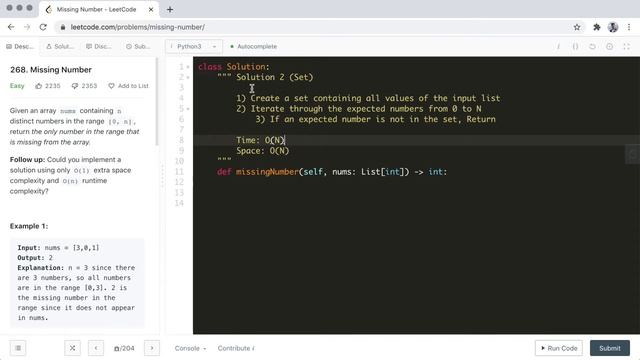Open editor info icon in toolbar
Image resolution: width=640 pixels, height=360 pixels.
(558, 47)
